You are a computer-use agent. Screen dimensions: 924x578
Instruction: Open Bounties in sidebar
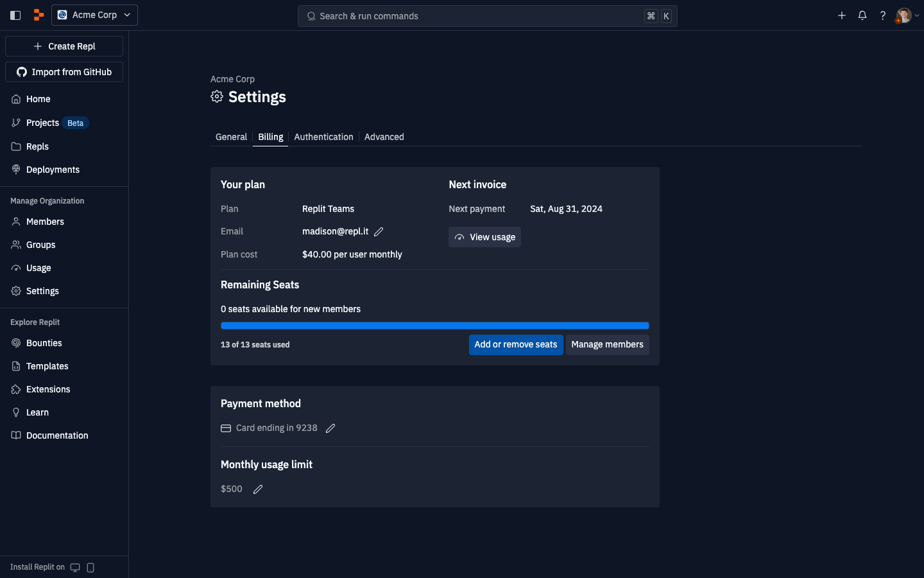[x=64, y=343]
